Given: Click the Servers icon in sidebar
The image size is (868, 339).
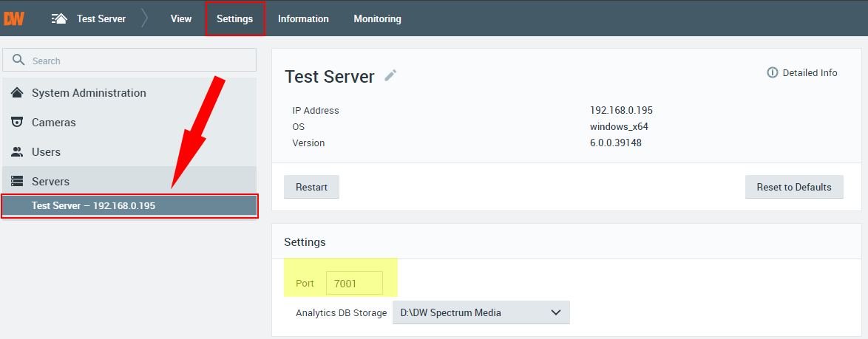Looking at the screenshot, I should click(x=17, y=181).
